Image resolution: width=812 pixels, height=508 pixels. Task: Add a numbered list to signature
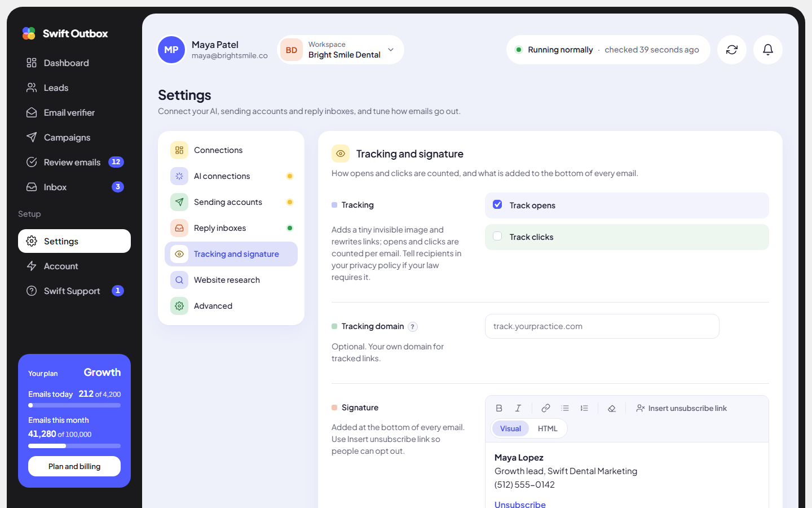coord(584,408)
